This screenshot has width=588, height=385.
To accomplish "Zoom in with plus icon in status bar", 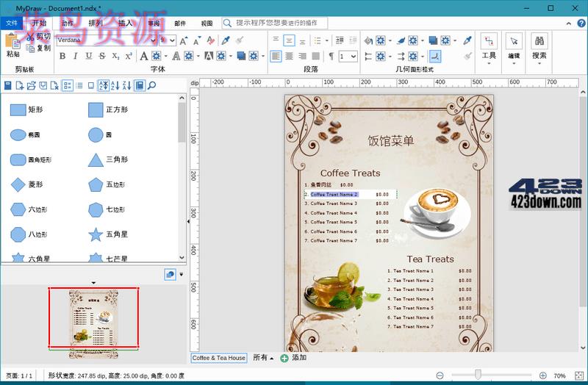I will pos(542,375).
